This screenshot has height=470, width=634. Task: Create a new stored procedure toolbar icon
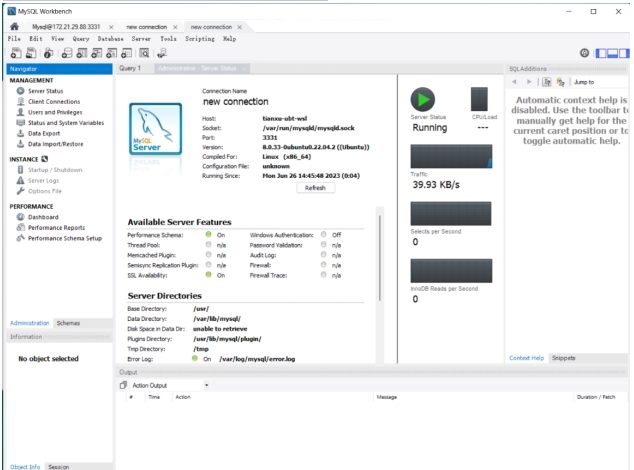pyautogui.click(x=112, y=53)
